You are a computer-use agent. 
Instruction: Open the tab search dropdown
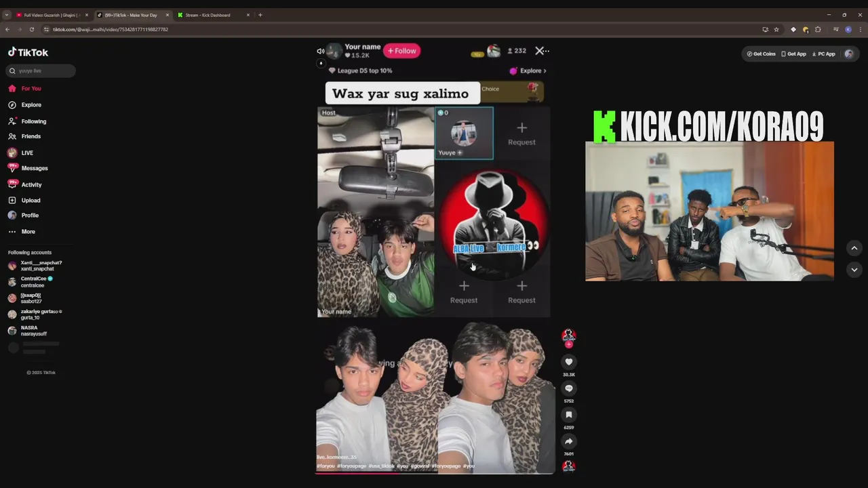6,15
